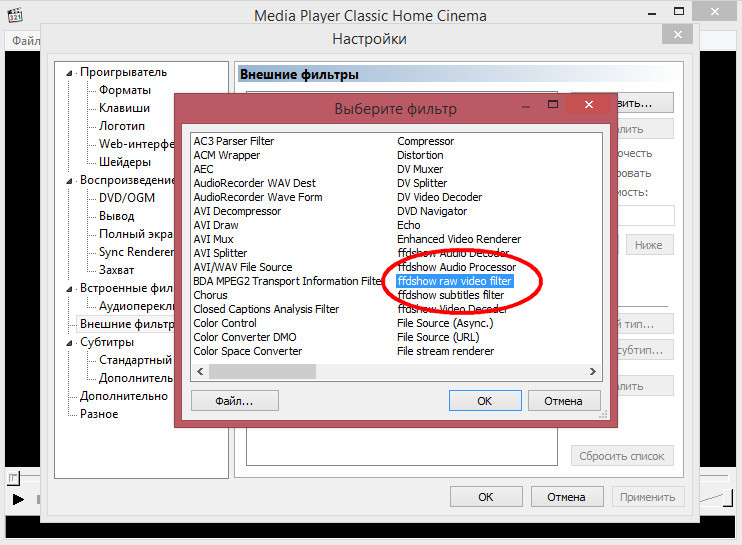The image size is (742, 545).
Task: Collapse the Воспроизведение tree node
Action: 69,181
